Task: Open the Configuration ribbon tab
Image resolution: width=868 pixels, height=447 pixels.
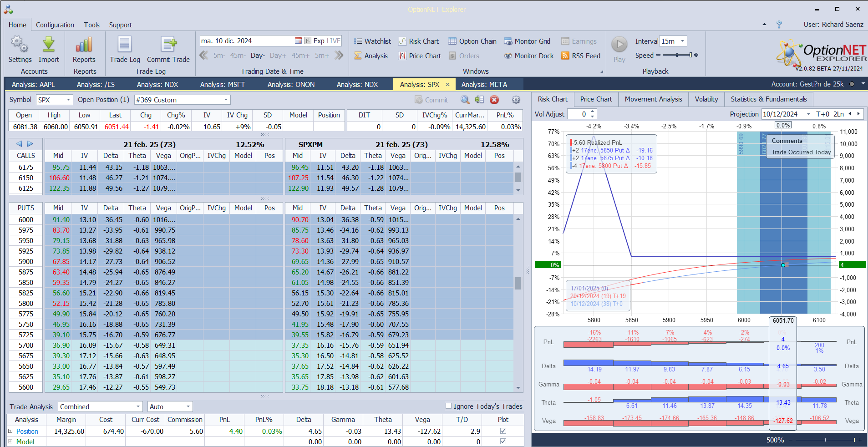Action: point(55,25)
